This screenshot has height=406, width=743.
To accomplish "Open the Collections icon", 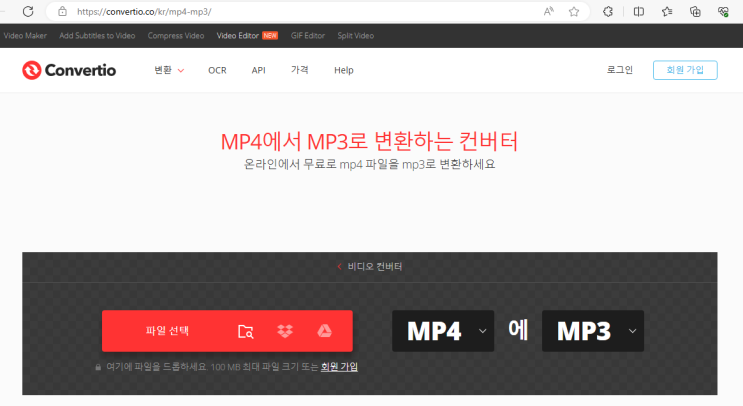I will click(x=695, y=11).
